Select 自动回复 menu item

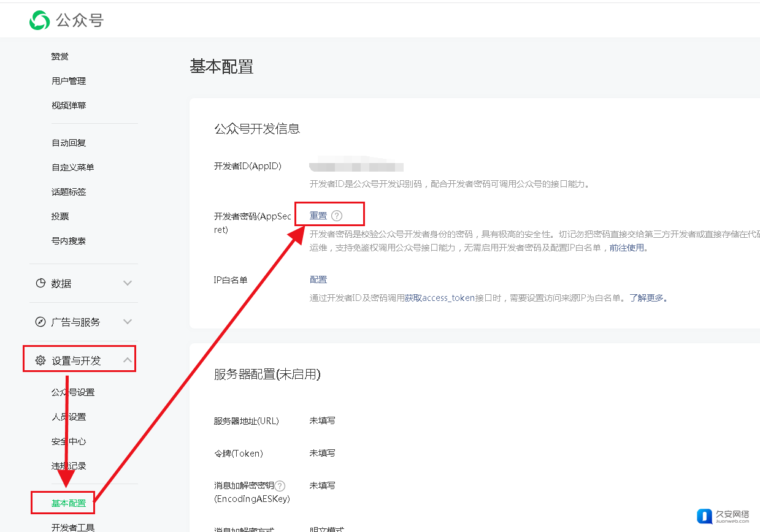click(x=69, y=143)
